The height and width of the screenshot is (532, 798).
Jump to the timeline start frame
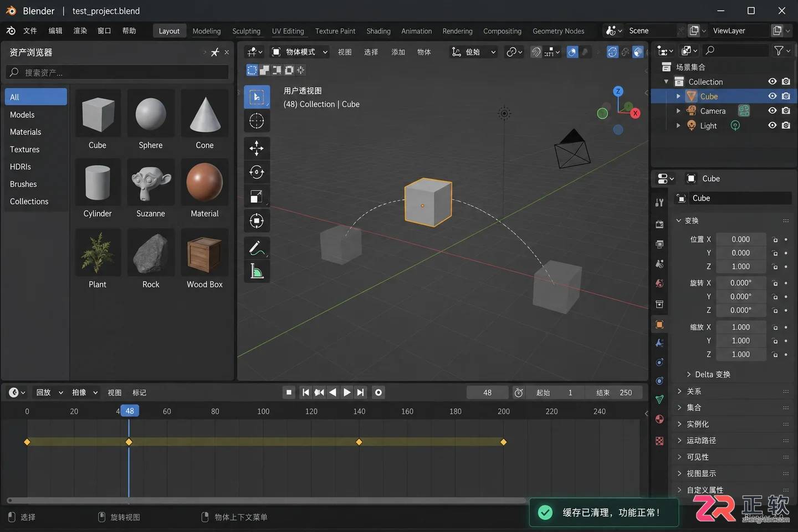[x=305, y=392]
